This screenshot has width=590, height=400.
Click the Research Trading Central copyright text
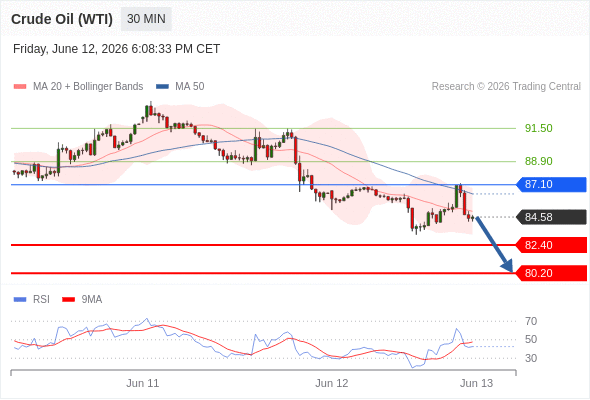pos(506,87)
